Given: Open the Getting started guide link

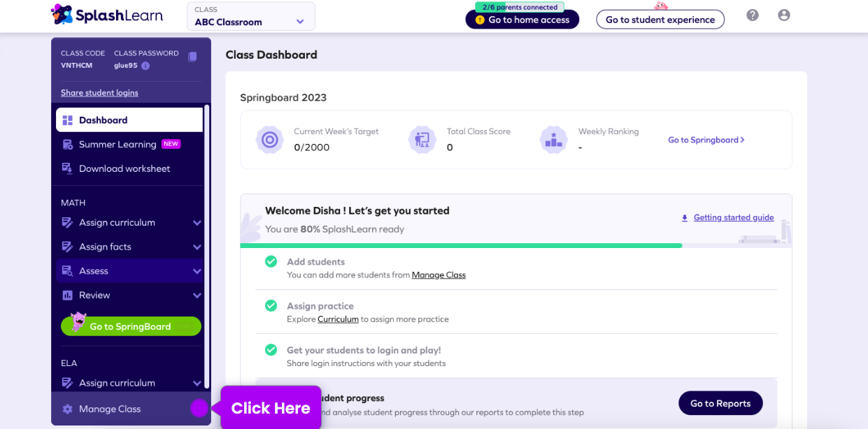Looking at the screenshot, I should 733,218.
